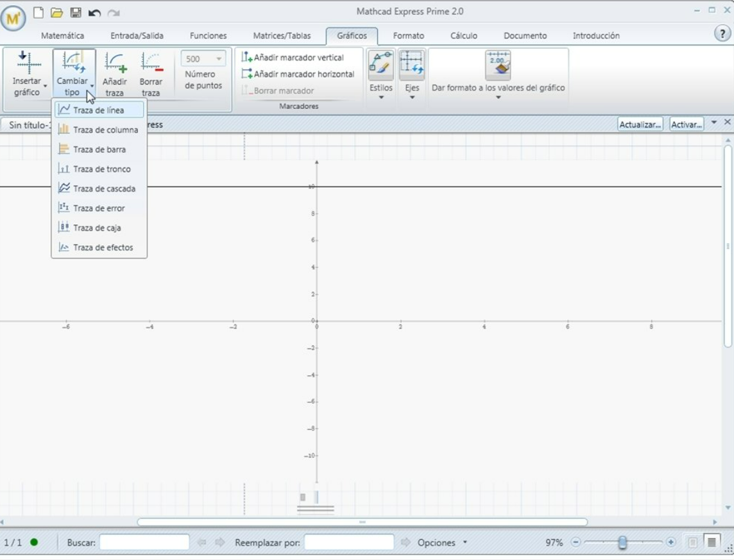Open the Introducción tab
The image size is (734, 560).
pyautogui.click(x=596, y=35)
